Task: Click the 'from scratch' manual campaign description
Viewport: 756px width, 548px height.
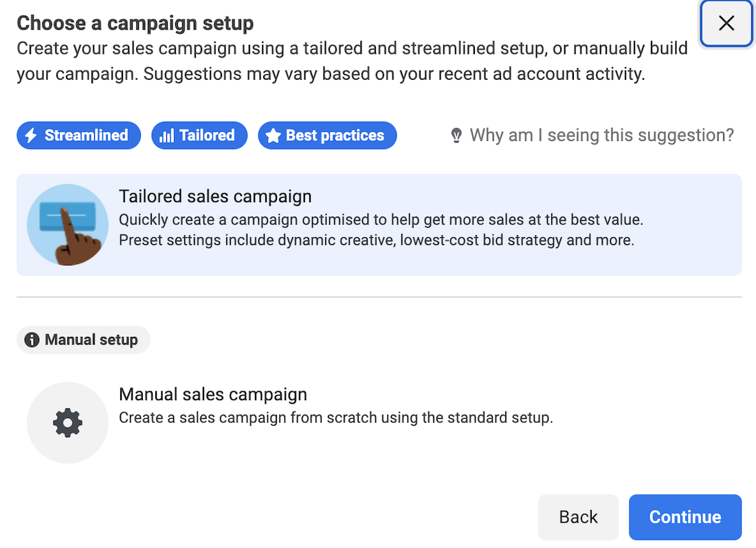Action: (x=335, y=417)
